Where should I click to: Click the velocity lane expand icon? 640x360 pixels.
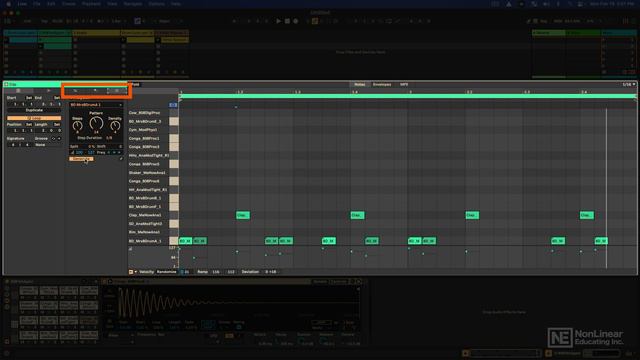pos(131,249)
